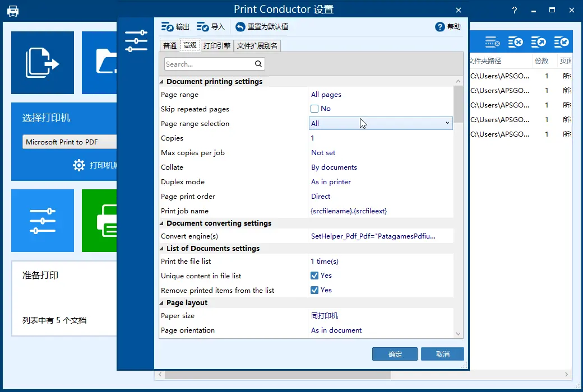Viewport: 583px width, 392px height.
Task: Reset settings to defaults (重置为默认值)
Action: pyautogui.click(x=262, y=27)
